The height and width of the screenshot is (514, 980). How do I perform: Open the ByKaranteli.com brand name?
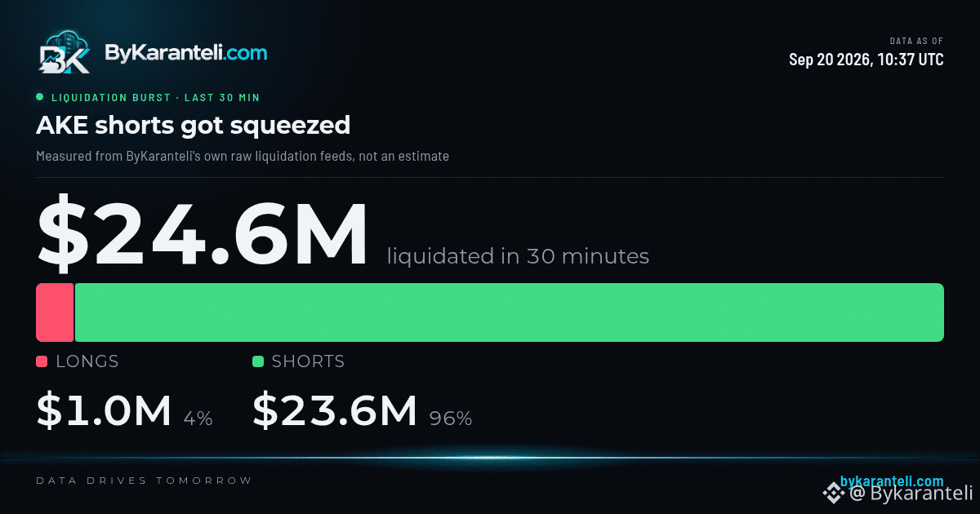click(186, 53)
